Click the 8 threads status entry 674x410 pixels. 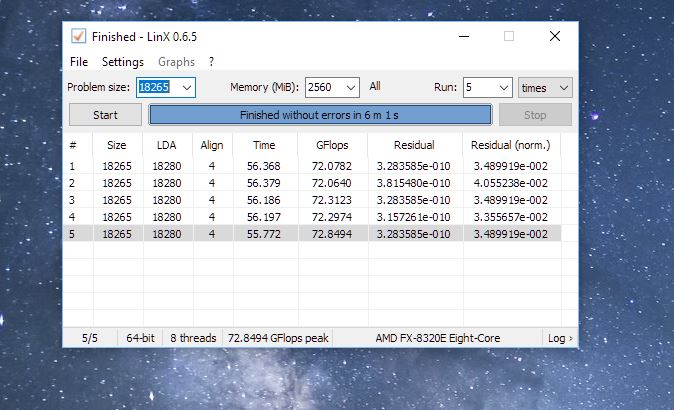pyautogui.click(x=193, y=338)
